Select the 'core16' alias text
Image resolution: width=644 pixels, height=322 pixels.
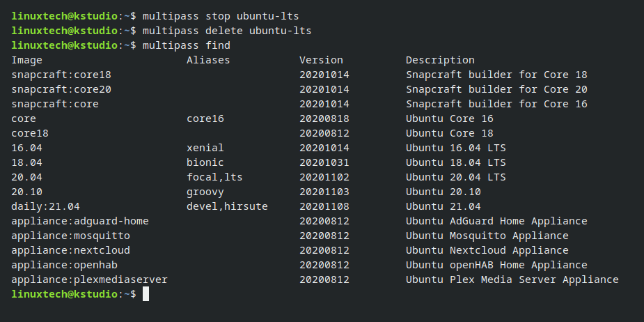point(205,119)
